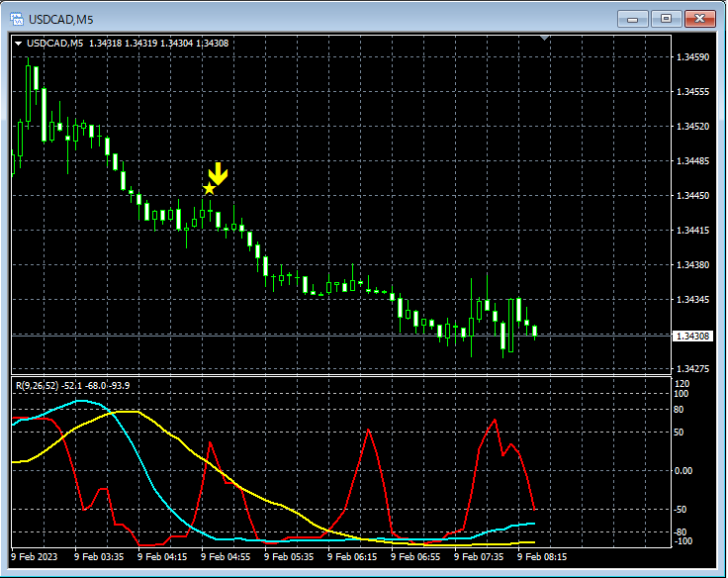Close the USDCAD,M5 chart window
728x578 pixels.
point(700,19)
